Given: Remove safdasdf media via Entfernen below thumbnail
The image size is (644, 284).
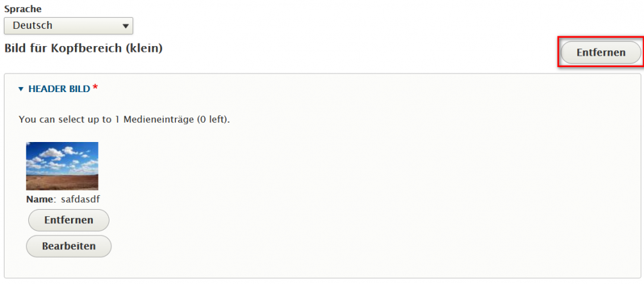Looking at the screenshot, I should coord(68,220).
